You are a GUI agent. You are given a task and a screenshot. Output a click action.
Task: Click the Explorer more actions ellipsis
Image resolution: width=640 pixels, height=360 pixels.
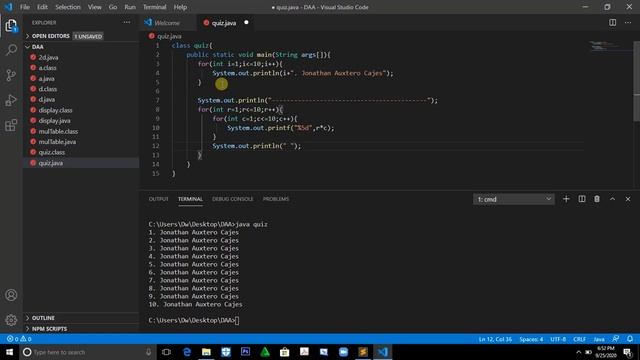tap(127, 22)
